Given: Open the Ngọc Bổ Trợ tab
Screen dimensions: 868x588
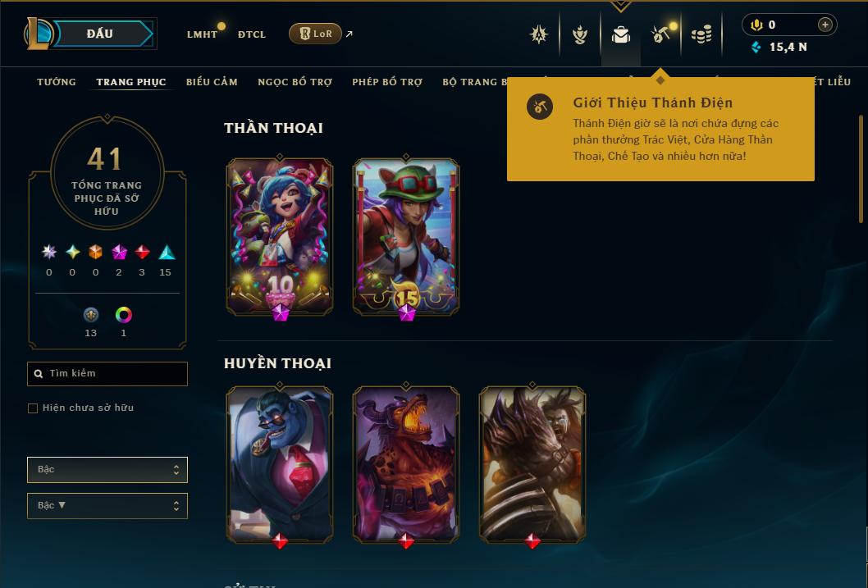Looking at the screenshot, I should (x=295, y=82).
